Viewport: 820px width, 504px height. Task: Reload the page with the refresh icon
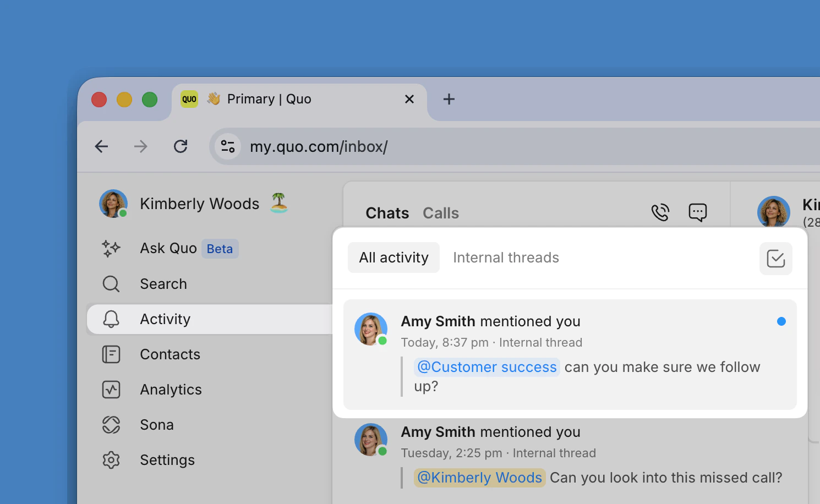coord(181,146)
